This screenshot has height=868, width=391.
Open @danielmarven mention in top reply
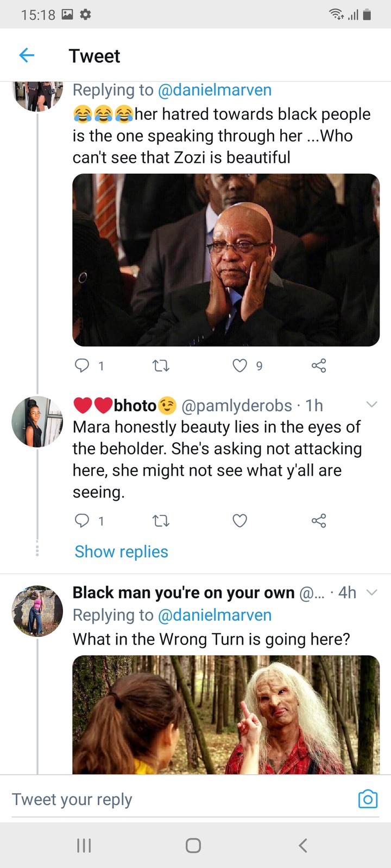215,90
